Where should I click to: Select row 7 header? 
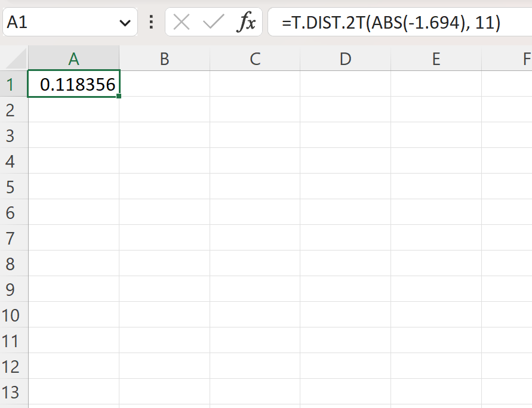pos(13,238)
